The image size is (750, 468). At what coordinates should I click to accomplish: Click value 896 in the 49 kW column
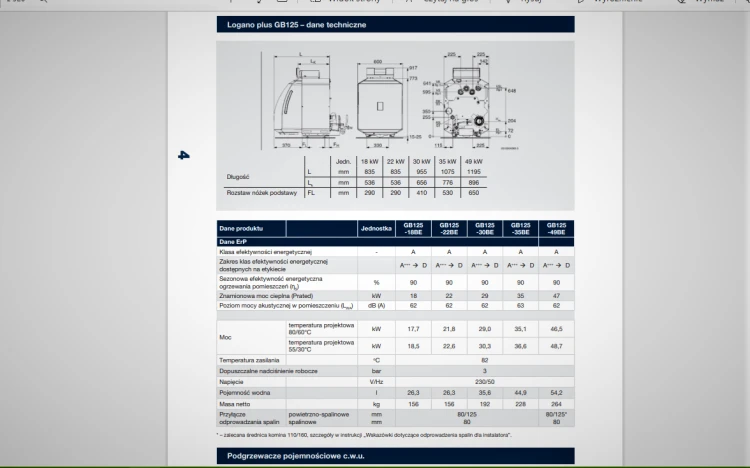pyautogui.click(x=474, y=183)
